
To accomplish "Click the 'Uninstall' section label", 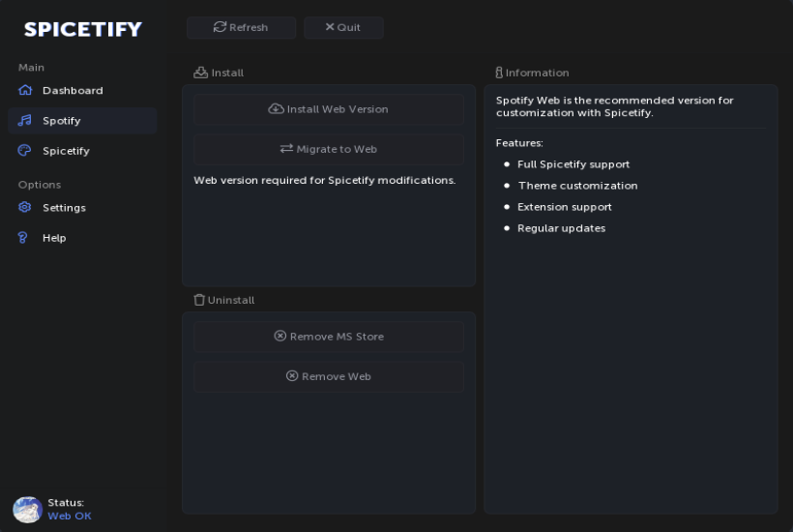I will 231,300.
